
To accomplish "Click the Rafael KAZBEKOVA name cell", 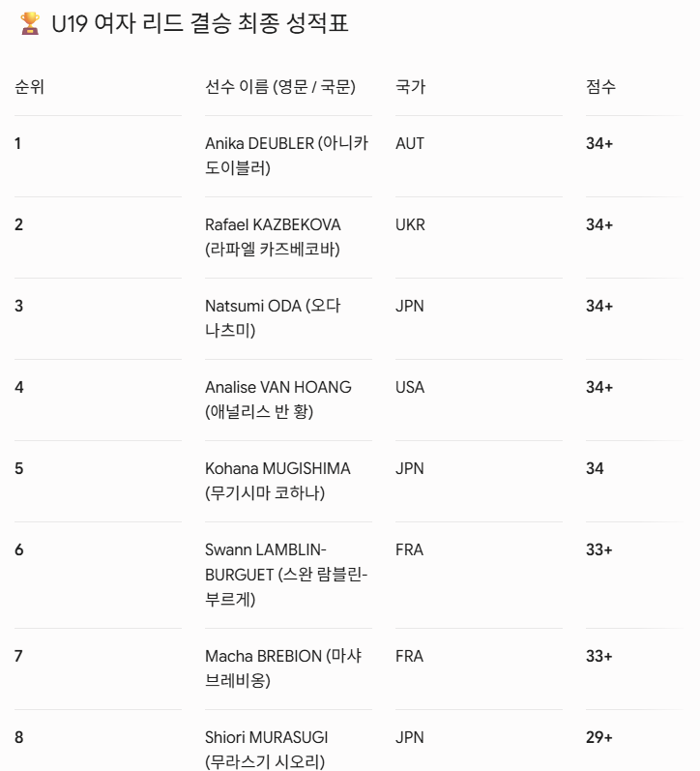I will [273, 236].
